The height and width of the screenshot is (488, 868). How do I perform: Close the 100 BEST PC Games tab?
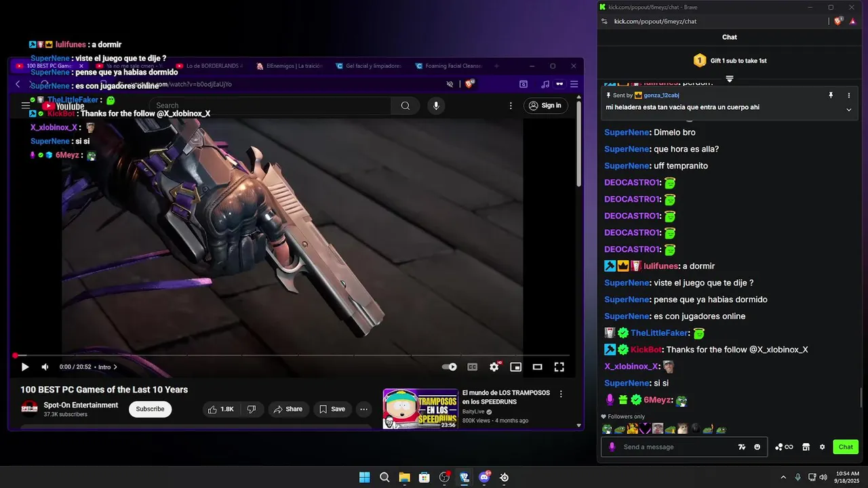point(81,66)
